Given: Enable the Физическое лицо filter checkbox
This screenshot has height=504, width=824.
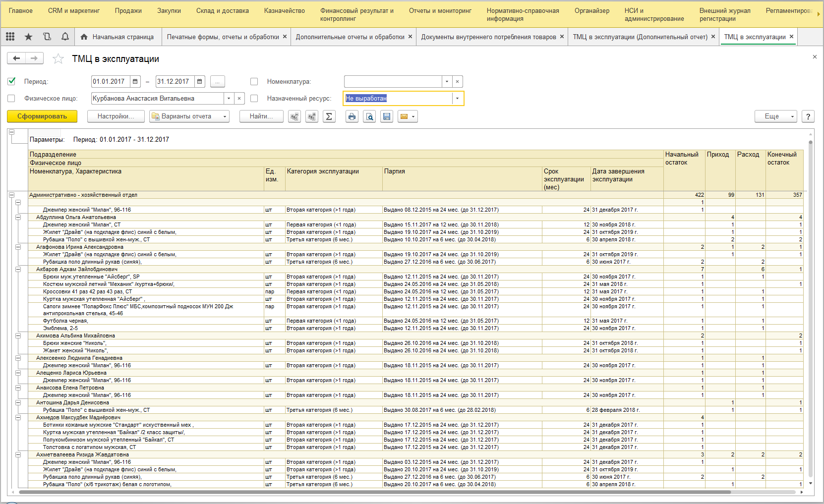Looking at the screenshot, I should [x=12, y=98].
